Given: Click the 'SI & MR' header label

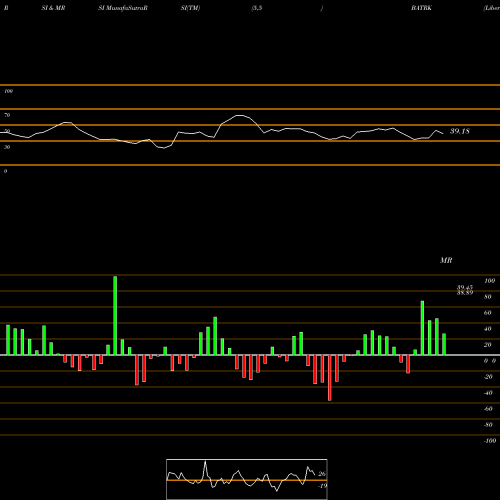Looking at the screenshot, I should (53, 8).
